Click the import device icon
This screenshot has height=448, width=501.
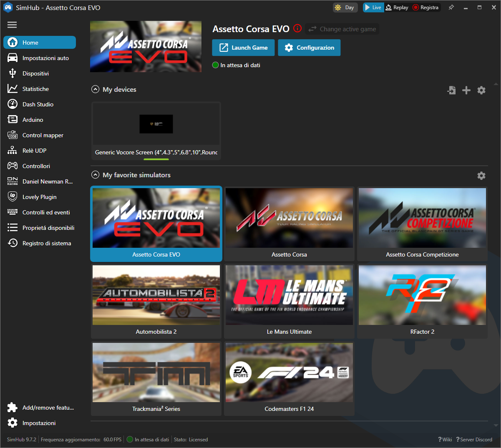pos(451,90)
